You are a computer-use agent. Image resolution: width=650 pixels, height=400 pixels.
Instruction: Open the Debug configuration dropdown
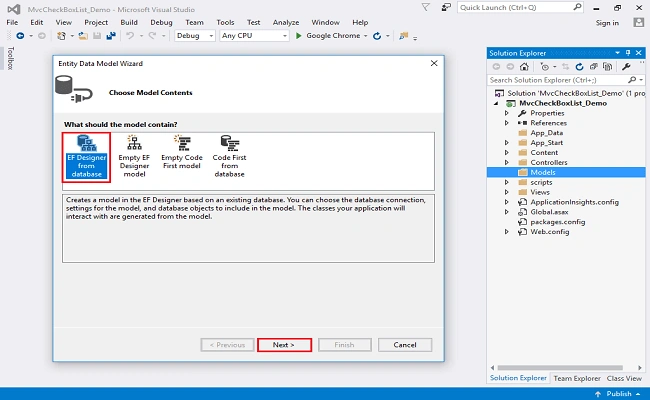coord(194,36)
